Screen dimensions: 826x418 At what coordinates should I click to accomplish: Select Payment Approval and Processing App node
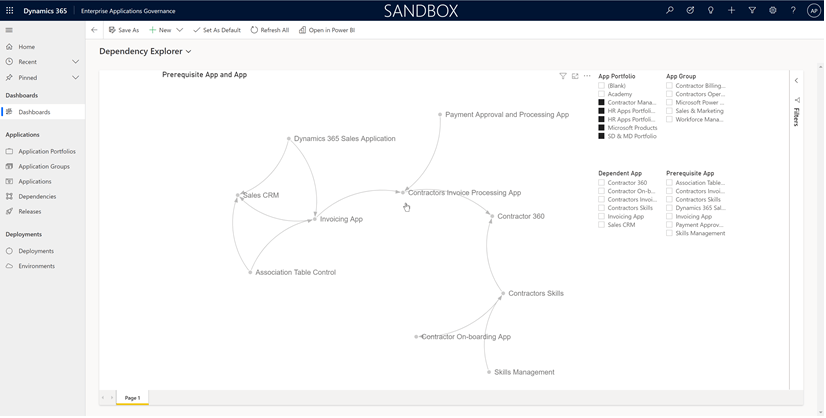click(x=440, y=114)
